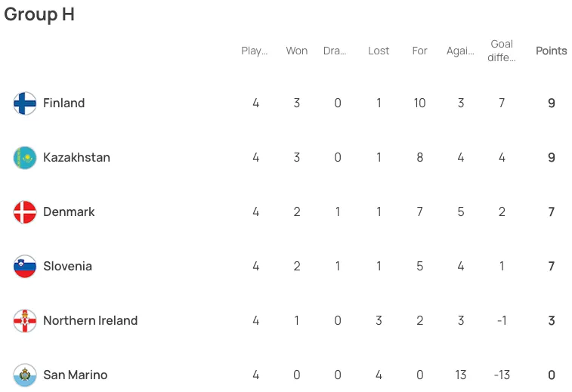Screen dimensions: 572x392
Task: Click the Denmark flag icon
Action: [x=25, y=212]
